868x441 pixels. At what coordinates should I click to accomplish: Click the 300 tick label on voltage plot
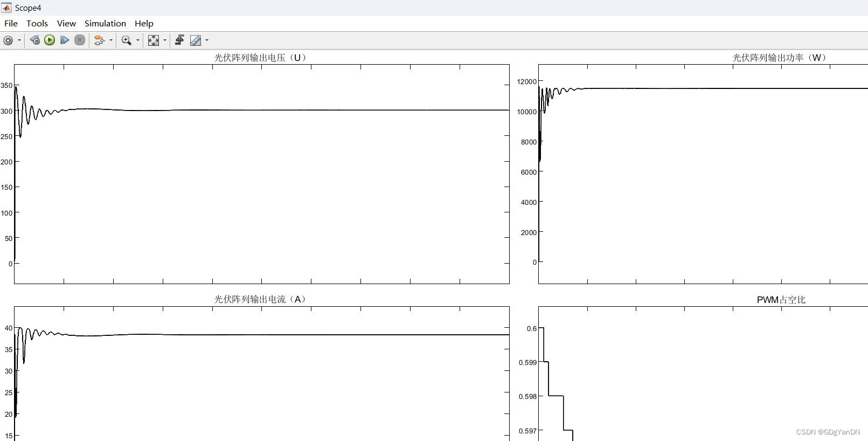pyautogui.click(x=6, y=112)
